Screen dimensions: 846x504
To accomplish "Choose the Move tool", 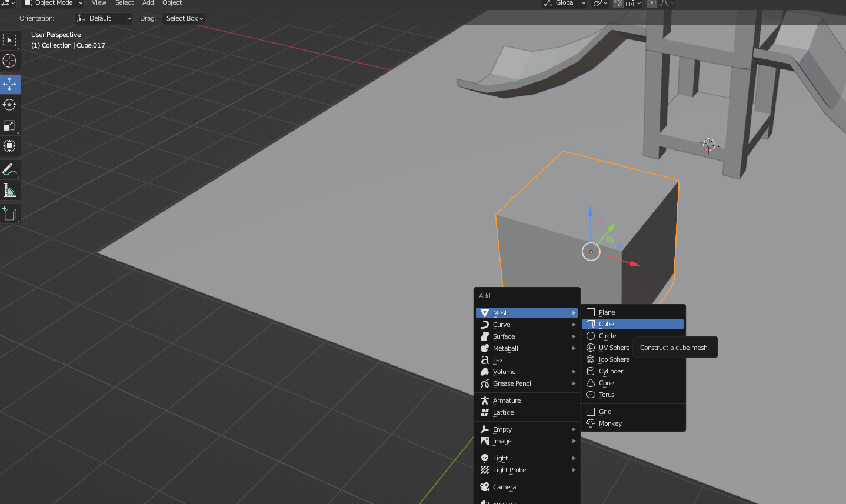I will point(9,84).
